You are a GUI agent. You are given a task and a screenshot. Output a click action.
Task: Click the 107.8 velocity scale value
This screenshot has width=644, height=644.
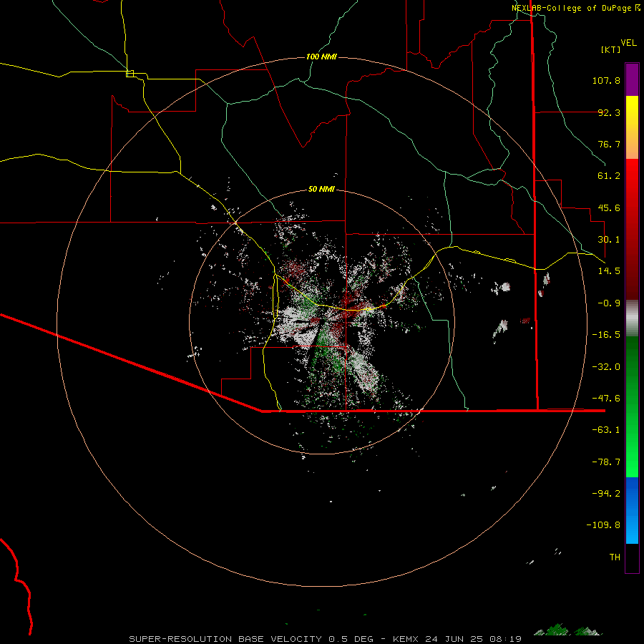606,80
